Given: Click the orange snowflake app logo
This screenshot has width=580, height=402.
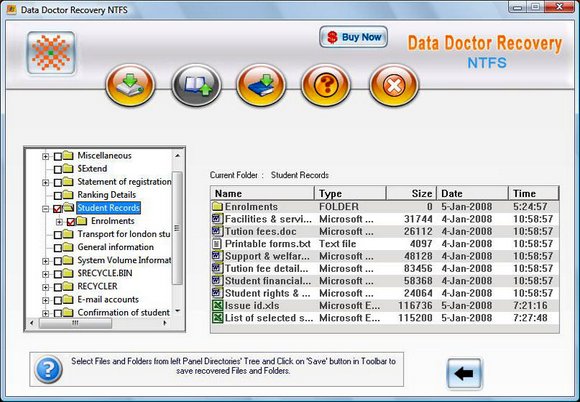Looking at the screenshot, I should click(51, 53).
